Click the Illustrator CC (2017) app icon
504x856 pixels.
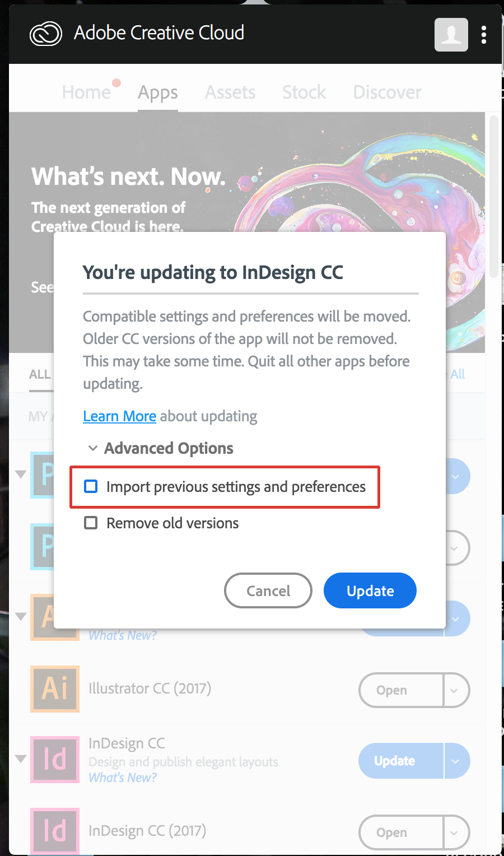pyautogui.click(x=54, y=690)
